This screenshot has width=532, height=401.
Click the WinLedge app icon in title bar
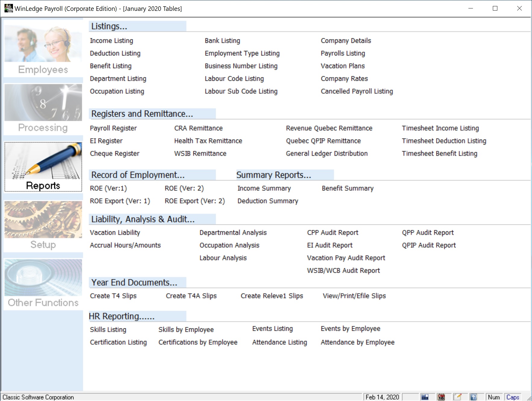click(x=8, y=8)
